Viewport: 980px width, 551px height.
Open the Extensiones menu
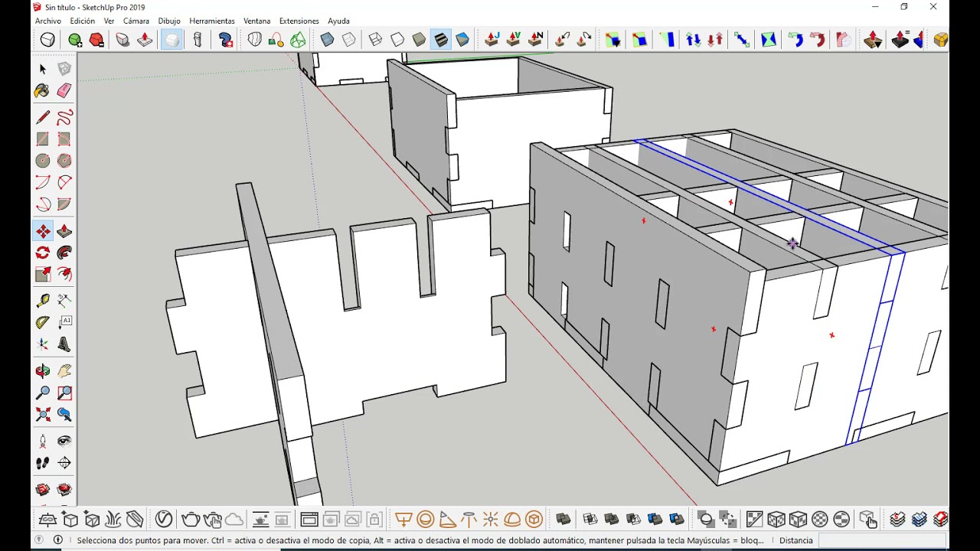click(299, 21)
